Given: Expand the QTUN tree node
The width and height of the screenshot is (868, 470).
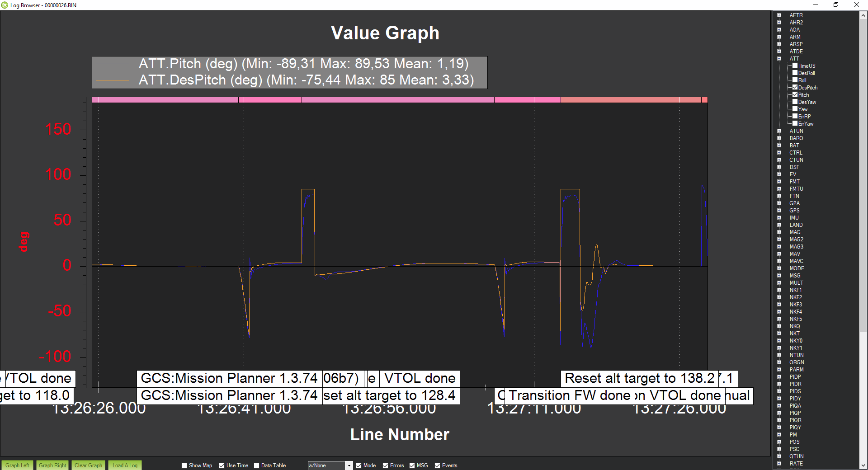Looking at the screenshot, I should click(779, 456).
